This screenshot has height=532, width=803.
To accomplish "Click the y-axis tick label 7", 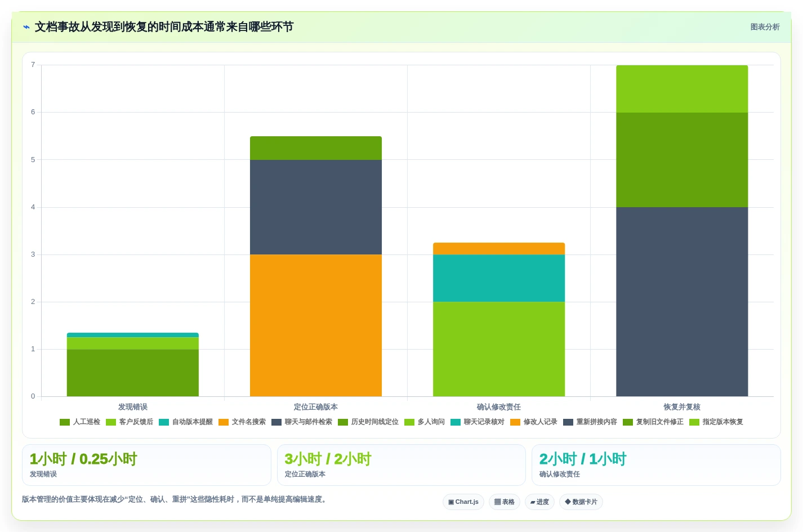I will 33,65.
